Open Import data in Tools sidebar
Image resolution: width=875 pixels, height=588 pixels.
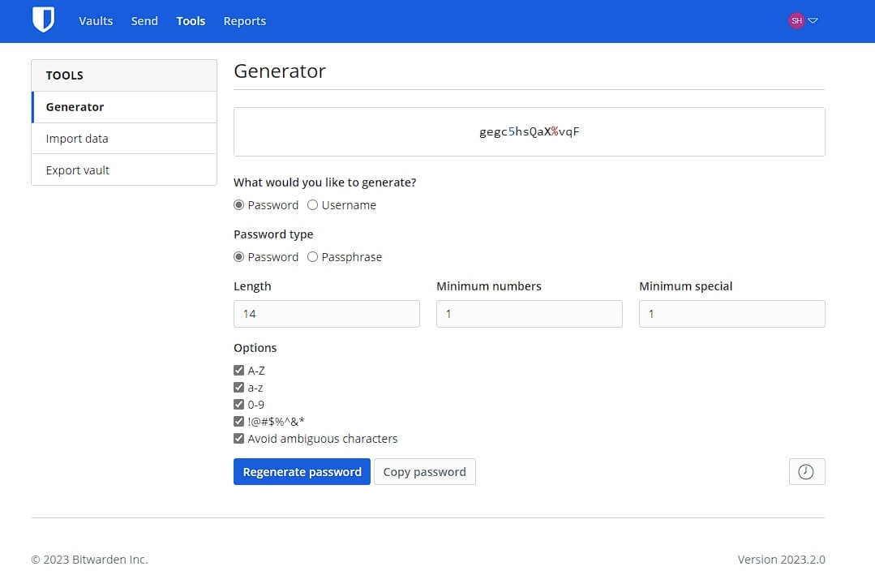click(124, 139)
